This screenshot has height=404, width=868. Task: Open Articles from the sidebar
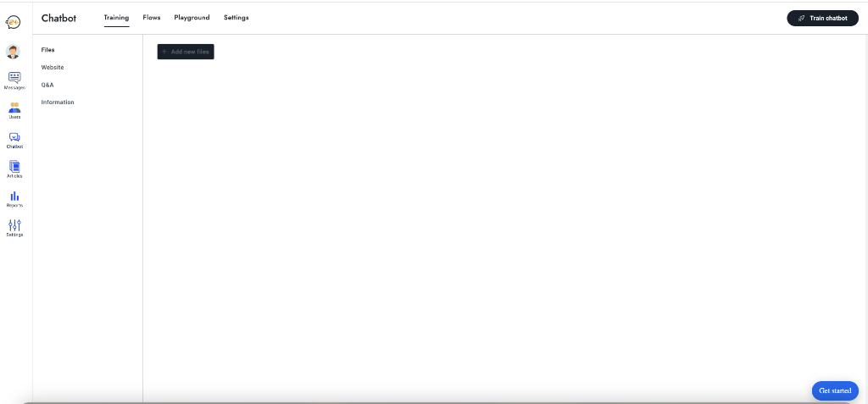(14, 170)
